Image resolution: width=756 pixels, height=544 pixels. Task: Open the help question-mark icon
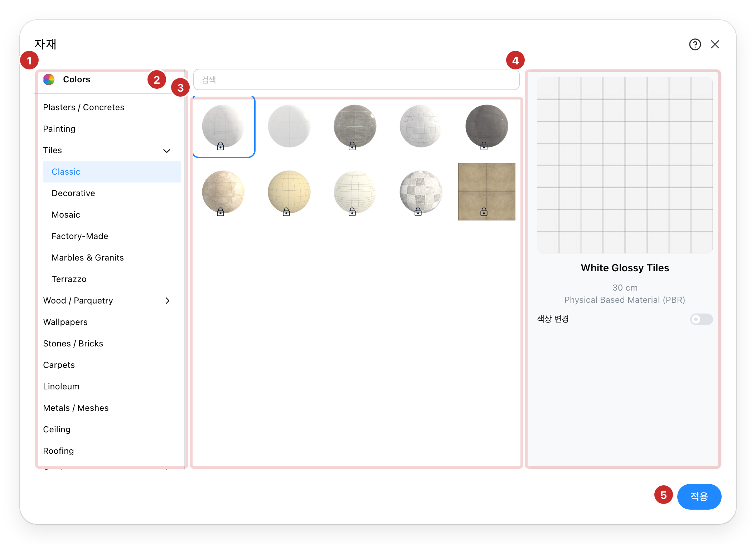click(x=695, y=44)
